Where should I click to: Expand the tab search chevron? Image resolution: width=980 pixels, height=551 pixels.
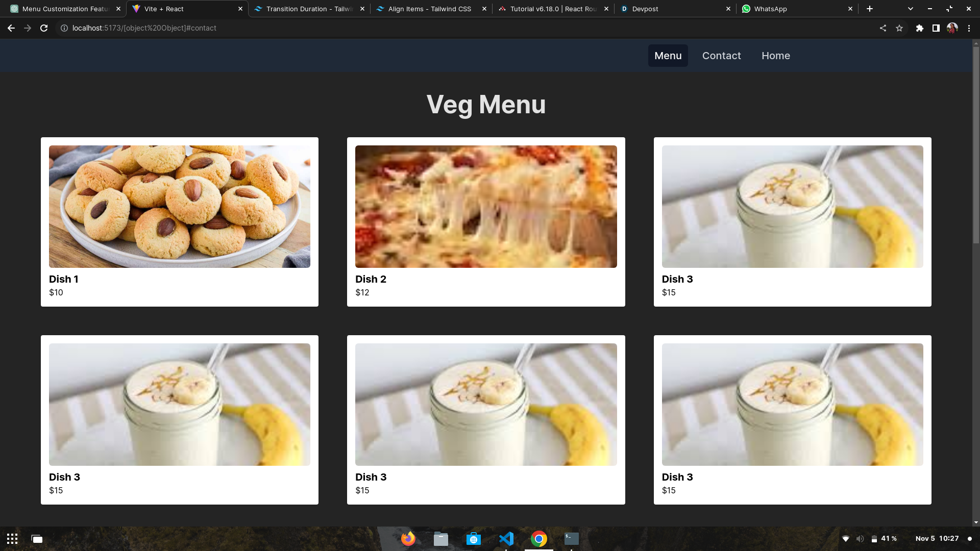(x=910, y=9)
